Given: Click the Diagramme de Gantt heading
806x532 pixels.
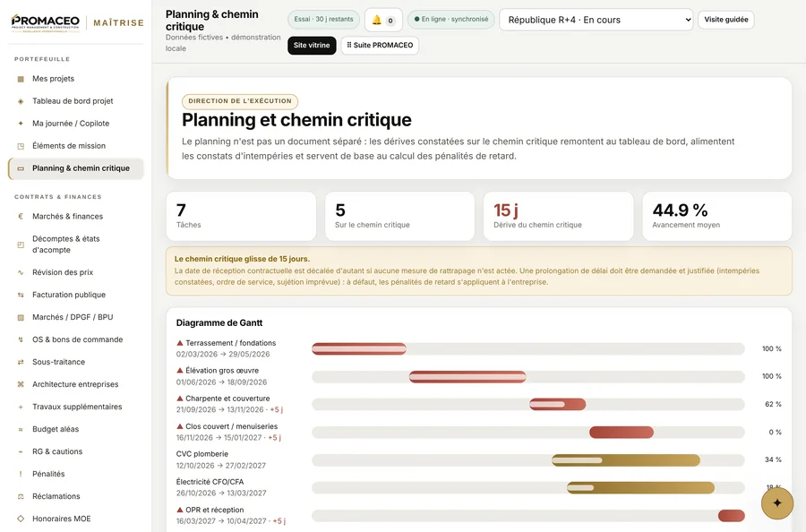Looking at the screenshot, I should (219, 322).
